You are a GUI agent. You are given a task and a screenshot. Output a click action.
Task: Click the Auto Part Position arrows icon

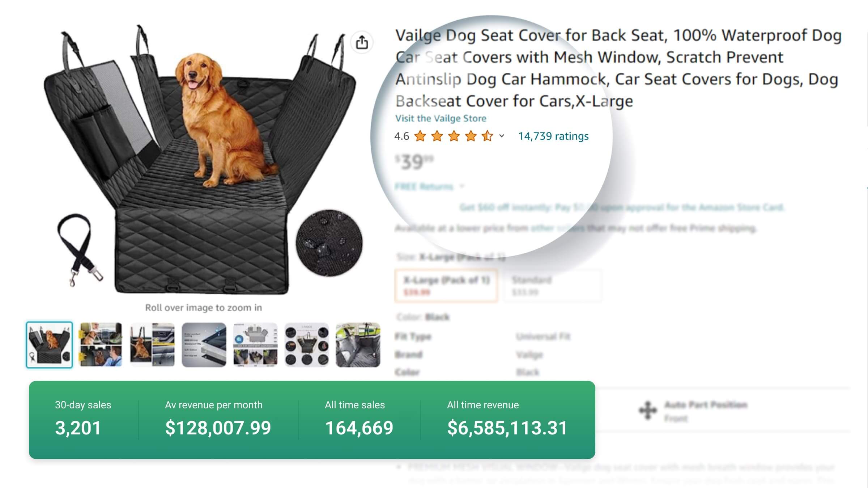point(647,410)
